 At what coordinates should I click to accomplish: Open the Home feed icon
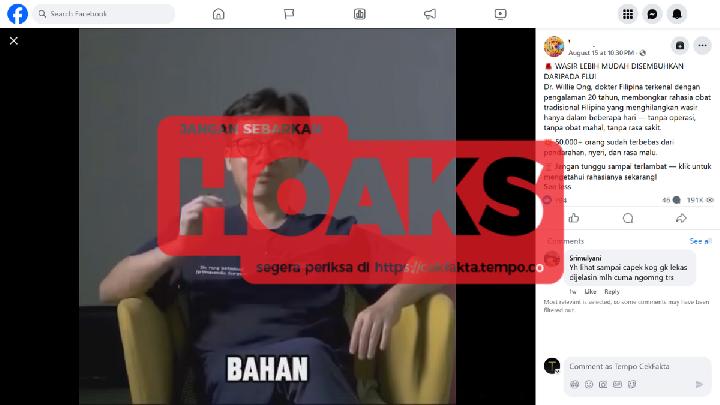pos(219,14)
